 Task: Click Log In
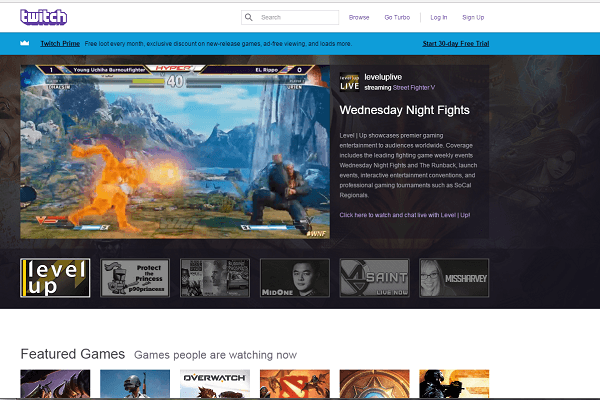pyautogui.click(x=439, y=18)
